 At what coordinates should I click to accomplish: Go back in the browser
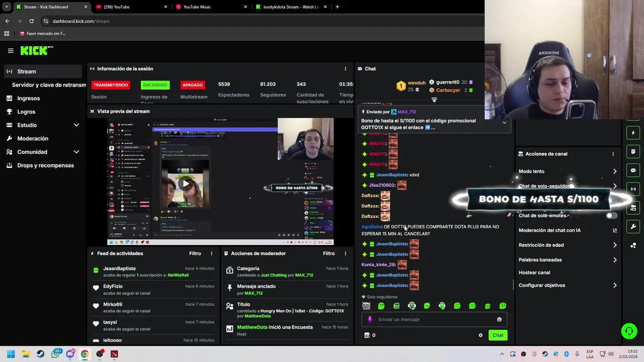click(x=7, y=21)
